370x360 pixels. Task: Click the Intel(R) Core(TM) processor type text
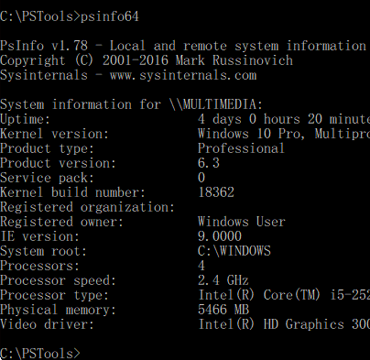pyautogui.click(x=284, y=295)
